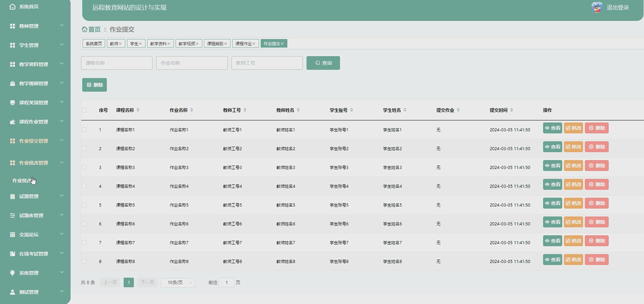Select the checkbox for row 6

point(84,224)
